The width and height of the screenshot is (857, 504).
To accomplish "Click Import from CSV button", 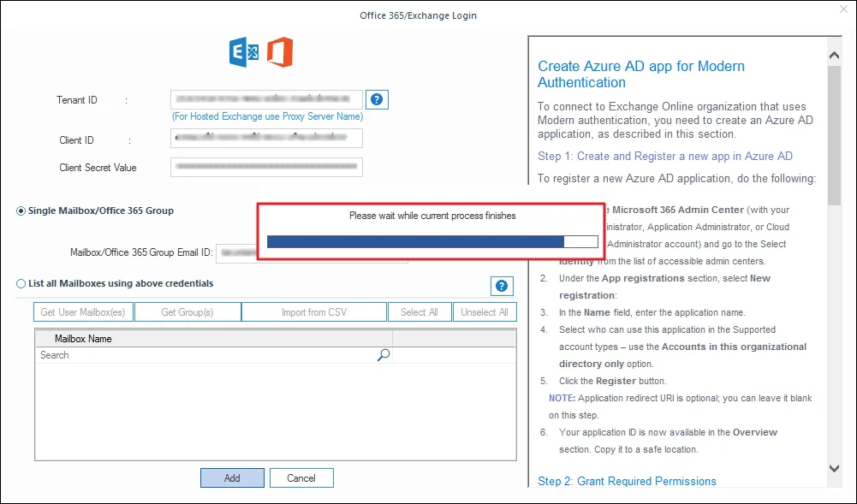I will pyautogui.click(x=314, y=312).
